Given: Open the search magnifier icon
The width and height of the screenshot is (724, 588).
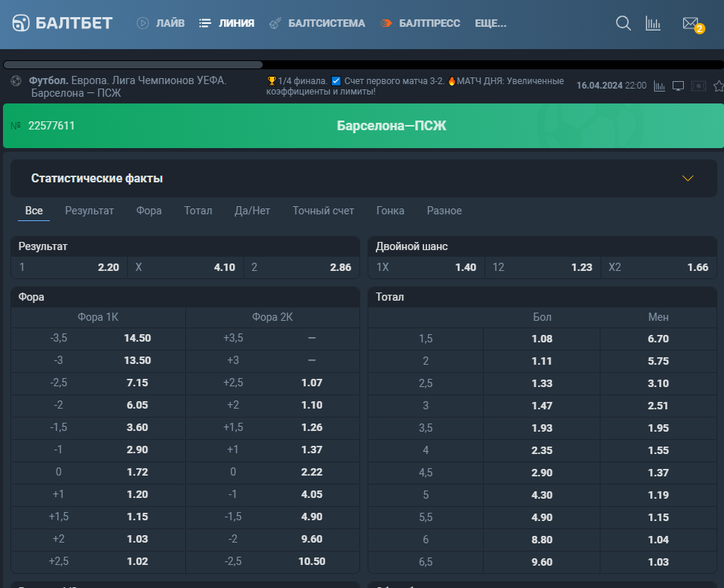Looking at the screenshot, I should pyautogui.click(x=624, y=23).
